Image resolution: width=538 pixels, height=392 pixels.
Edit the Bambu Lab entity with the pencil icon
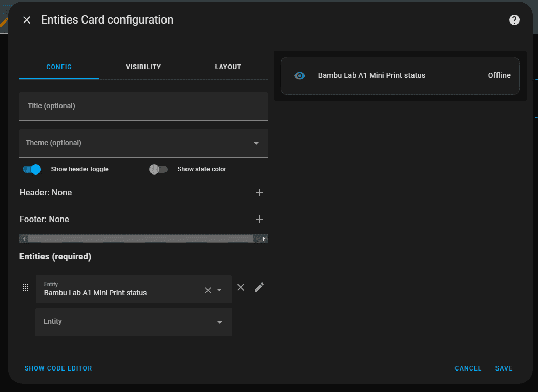(x=259, y=287)
